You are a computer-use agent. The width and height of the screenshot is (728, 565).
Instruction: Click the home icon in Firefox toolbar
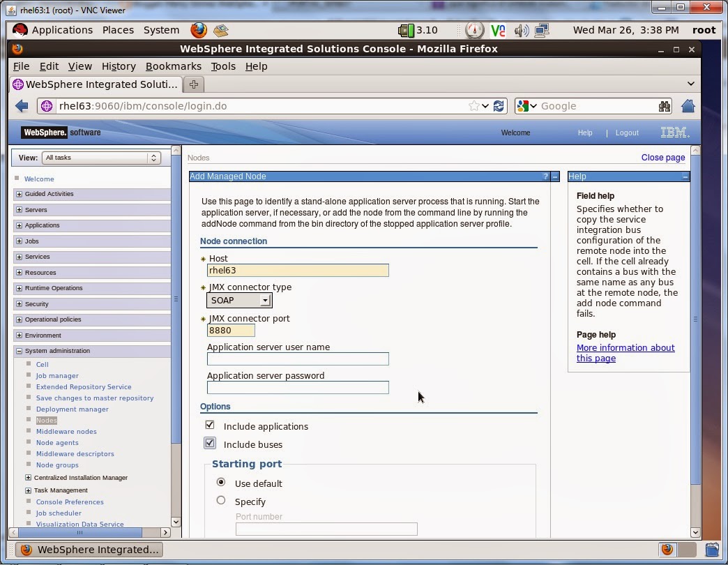pyautogui.click(x=688, y=105)
